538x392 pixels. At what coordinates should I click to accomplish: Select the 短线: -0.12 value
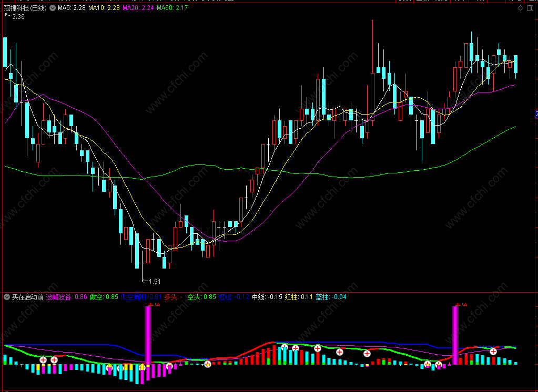[234, 297]
